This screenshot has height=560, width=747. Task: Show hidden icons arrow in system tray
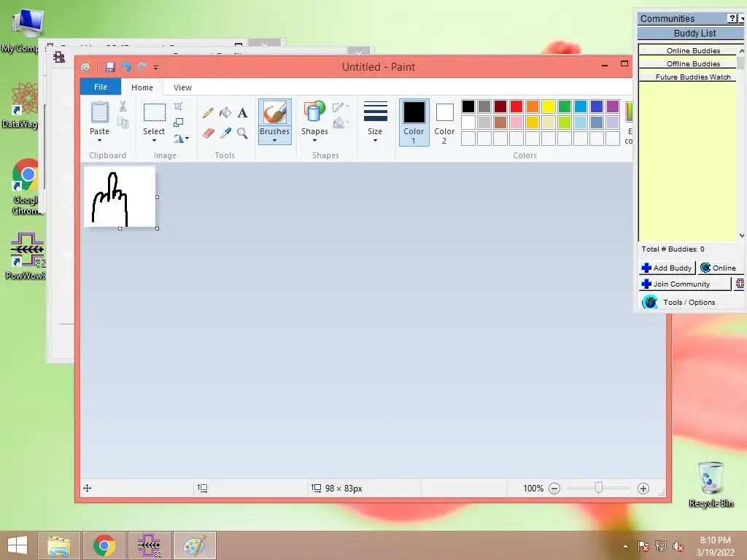pos(625,546)
